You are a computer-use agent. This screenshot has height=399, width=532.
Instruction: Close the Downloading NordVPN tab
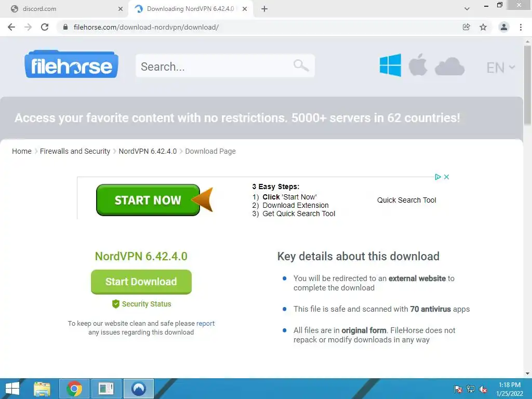[245, 9]
